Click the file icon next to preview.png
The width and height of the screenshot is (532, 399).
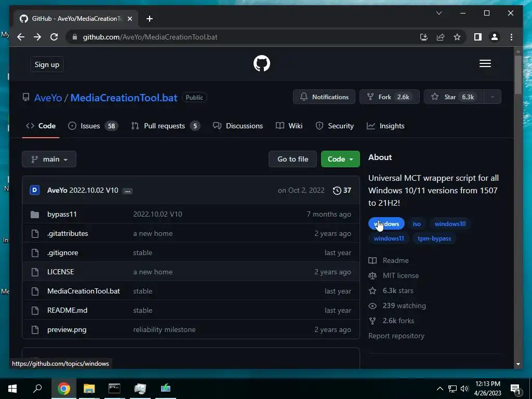(35, 330)
